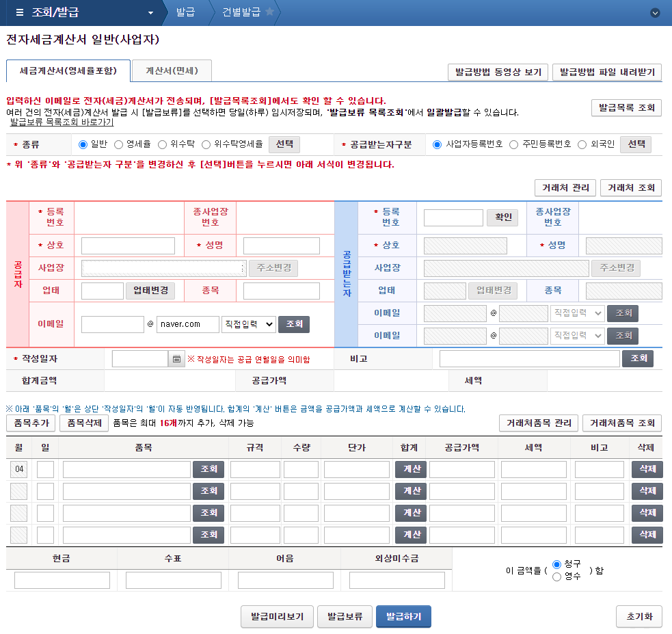Click 발급방법 파일 내려받기 button
672x634 pixels.
pyautogui.click(x=607, y=72)
